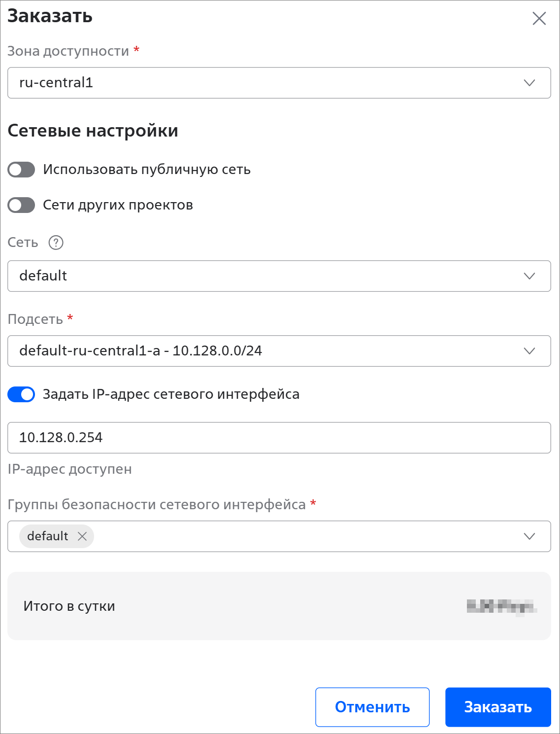
Task: Expand the security groups dropdown arrow
Action: (x=529, y=536)
